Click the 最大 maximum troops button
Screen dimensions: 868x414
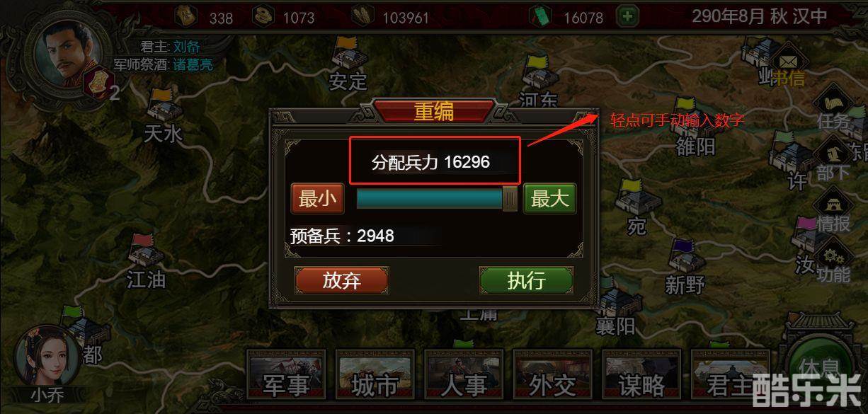[550, 199]
